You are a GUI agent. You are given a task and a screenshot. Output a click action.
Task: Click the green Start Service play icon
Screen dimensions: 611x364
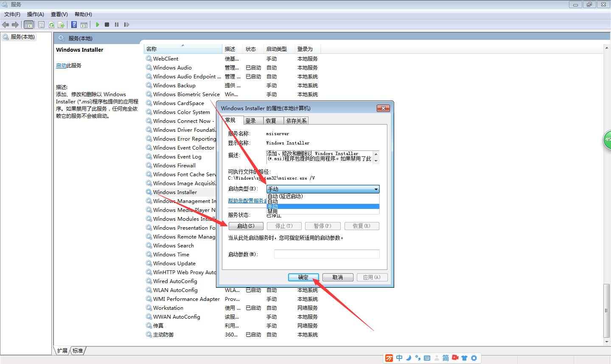[98, 25]
